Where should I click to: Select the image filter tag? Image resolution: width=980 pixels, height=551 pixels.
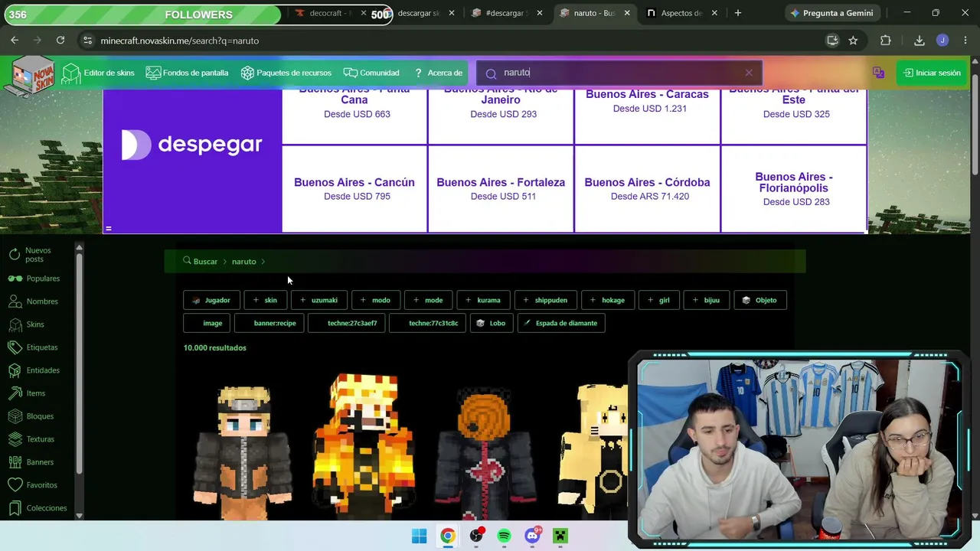pos(207,323)
